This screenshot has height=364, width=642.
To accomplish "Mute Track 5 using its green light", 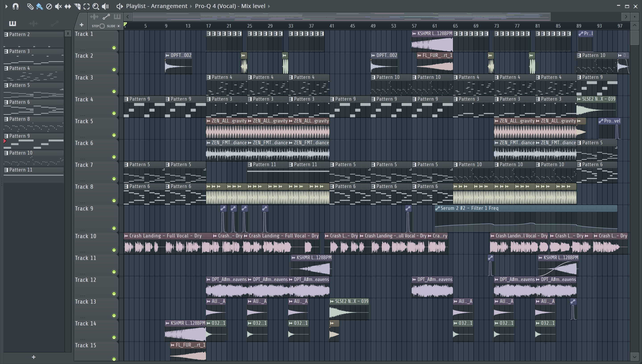I will coord(114,135).
